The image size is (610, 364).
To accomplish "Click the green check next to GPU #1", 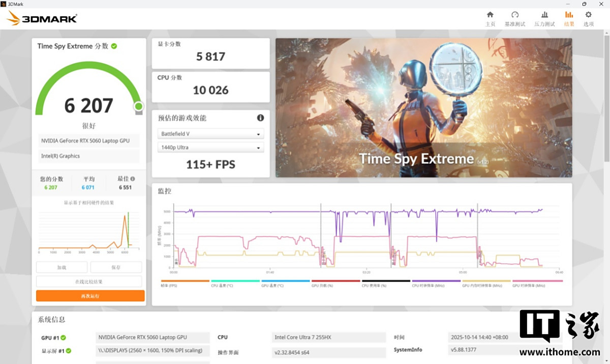I will click(64, 338).
